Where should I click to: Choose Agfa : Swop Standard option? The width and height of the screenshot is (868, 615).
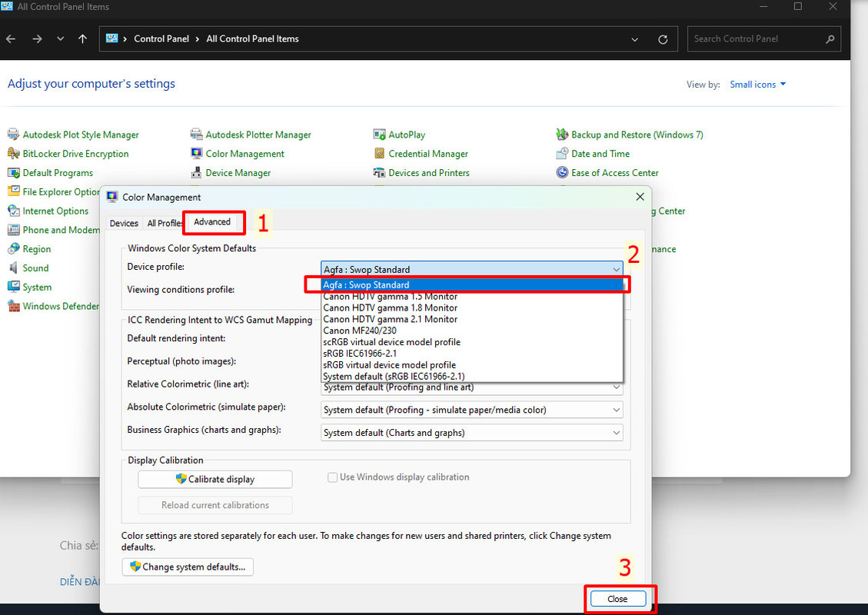click(471, 284)
